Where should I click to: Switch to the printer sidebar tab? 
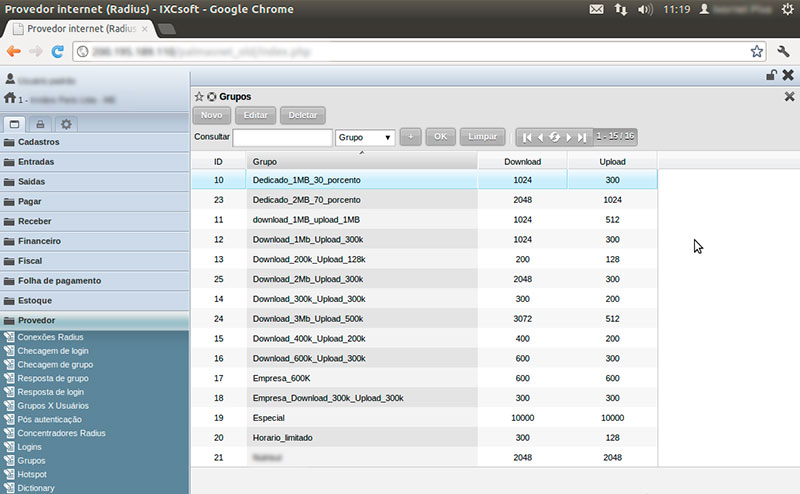40,124
